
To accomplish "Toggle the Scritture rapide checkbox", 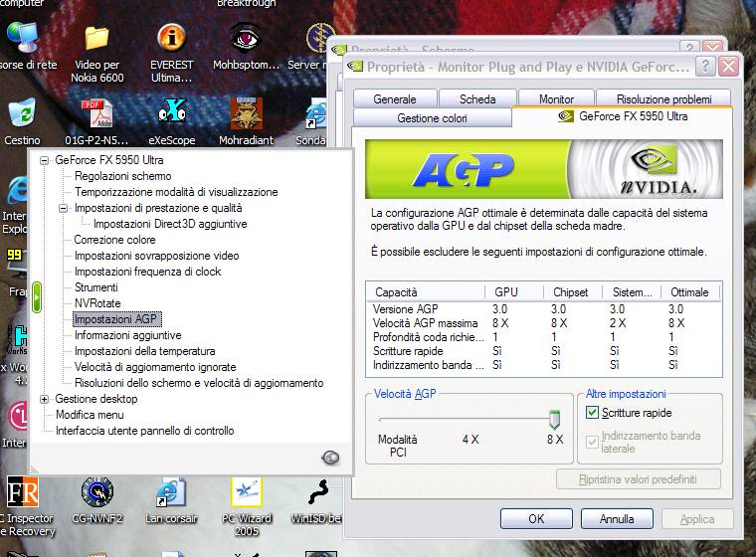I will coord(592,413).
